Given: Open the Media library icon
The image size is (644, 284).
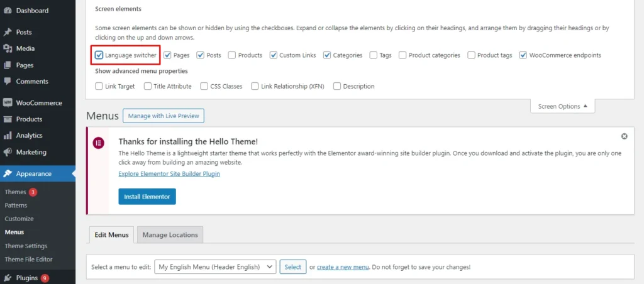Looking at the screenshot, I should click(x=8, y=48).
